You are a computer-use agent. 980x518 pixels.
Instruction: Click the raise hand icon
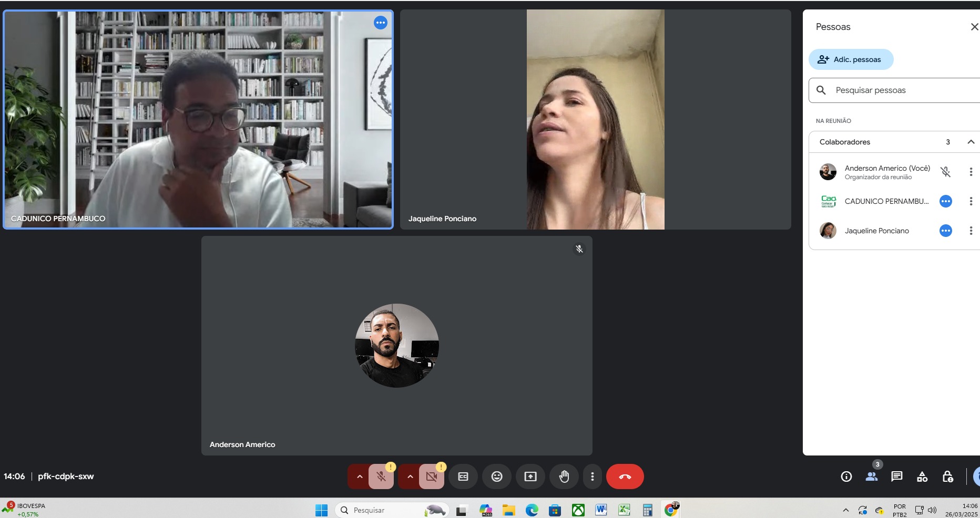point(564,476)
